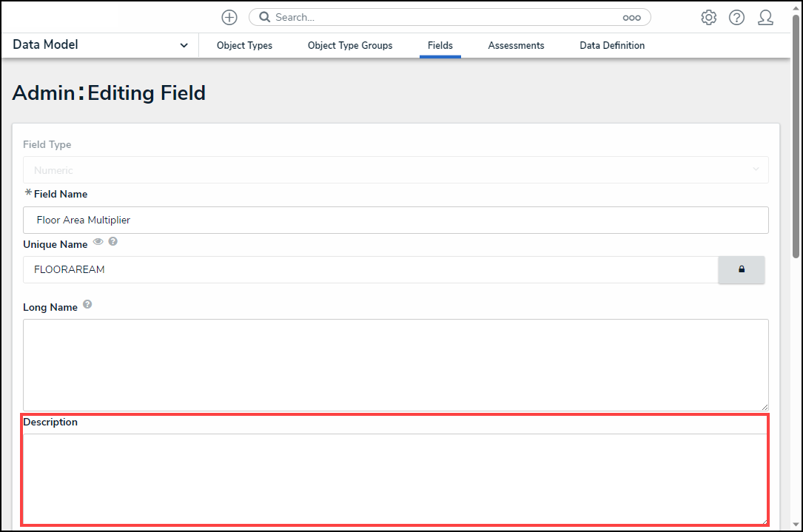Click the three-dots icon in search bar
This screenshot has height=532, width=803.
(631, 18)
